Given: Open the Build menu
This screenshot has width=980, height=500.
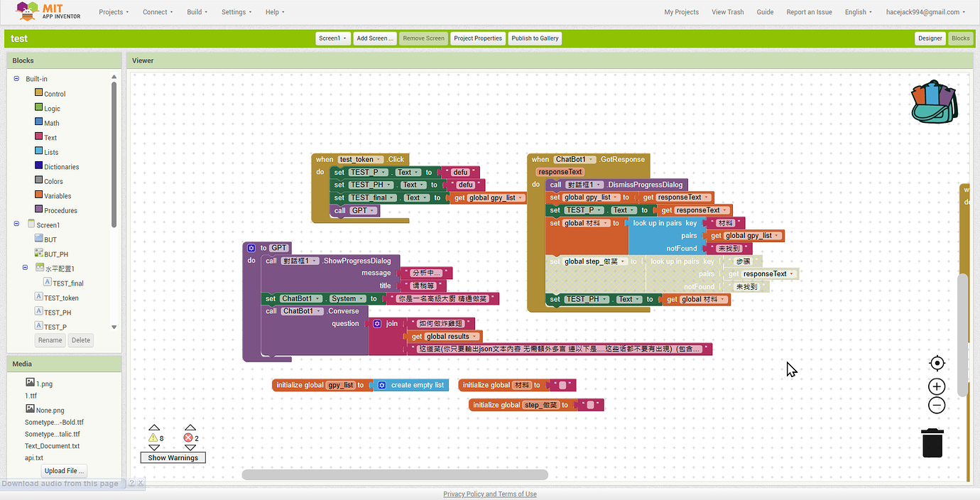Looking at the screenshot, I should click(x=197, y=11).
